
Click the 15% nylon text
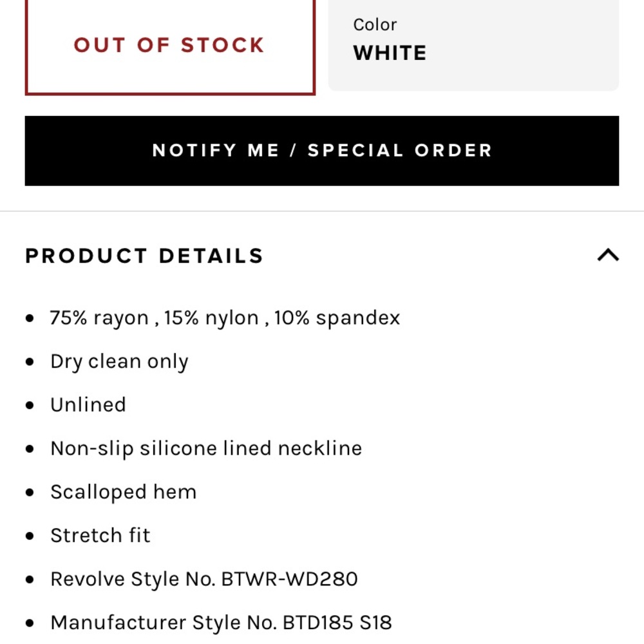tap(211, 318)
